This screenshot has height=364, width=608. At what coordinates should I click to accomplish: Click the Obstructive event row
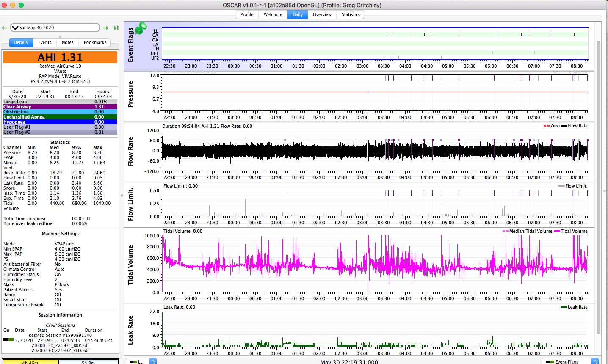coord(60,112)
